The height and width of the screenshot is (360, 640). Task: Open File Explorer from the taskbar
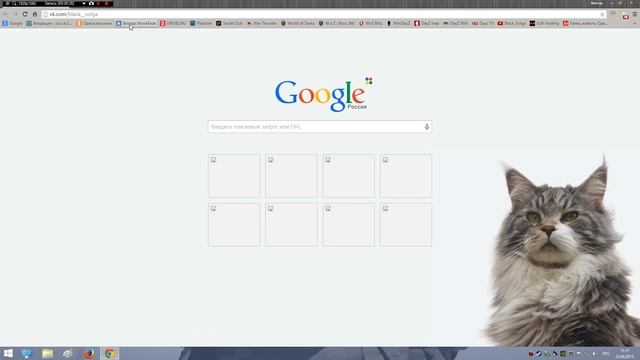pyautogui.click(x=47, y=353)
